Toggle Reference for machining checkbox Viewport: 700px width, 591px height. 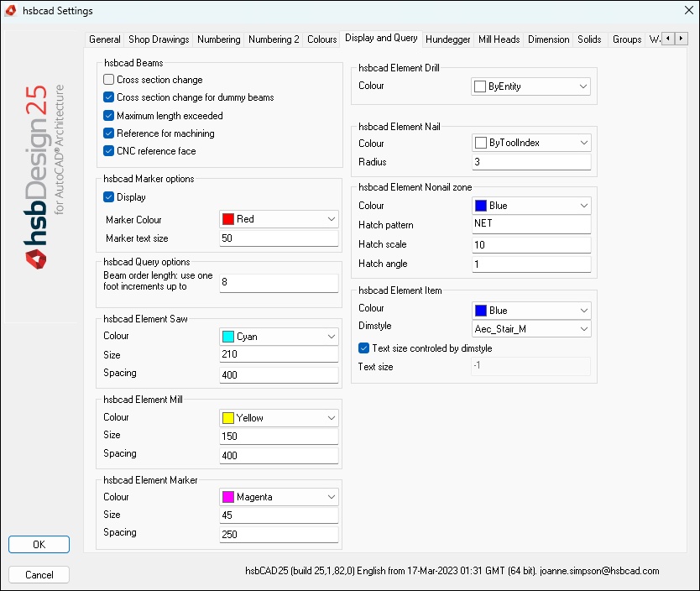point(108,133)
